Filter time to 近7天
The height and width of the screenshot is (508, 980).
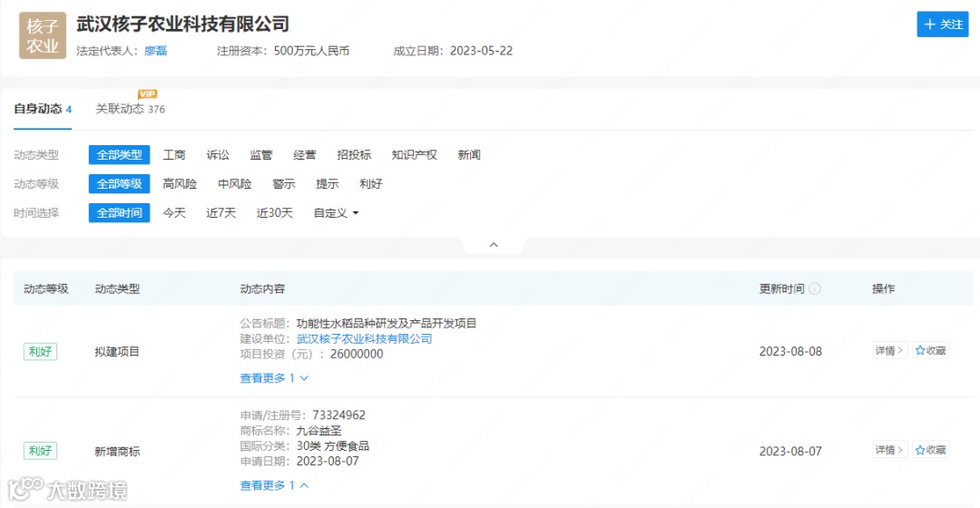[x=221, y=213]
